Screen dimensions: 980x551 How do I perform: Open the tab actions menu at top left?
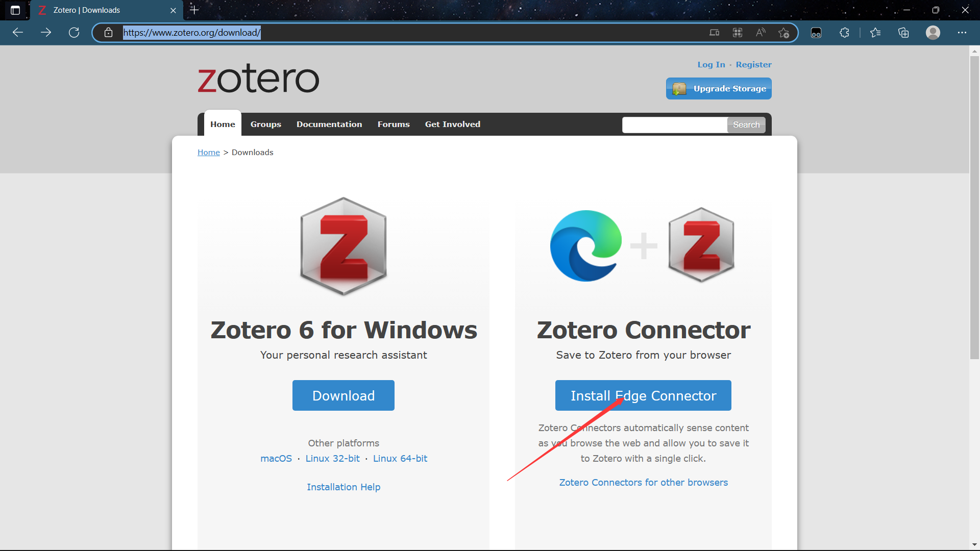(15, 10)
